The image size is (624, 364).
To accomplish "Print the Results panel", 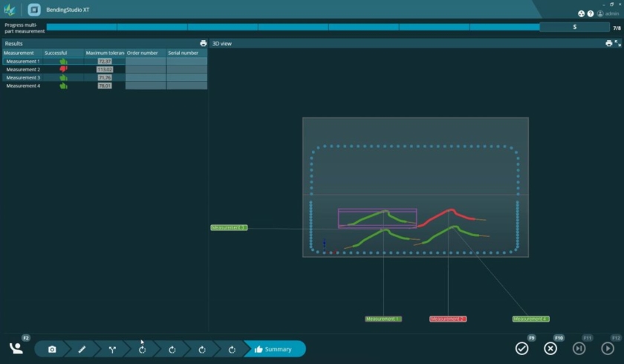I will click(x=204, y=43).
